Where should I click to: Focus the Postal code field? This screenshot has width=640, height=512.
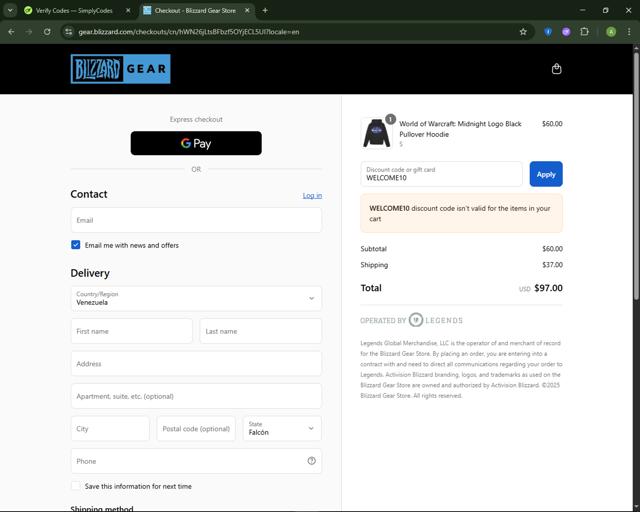(x=196, y=428)
